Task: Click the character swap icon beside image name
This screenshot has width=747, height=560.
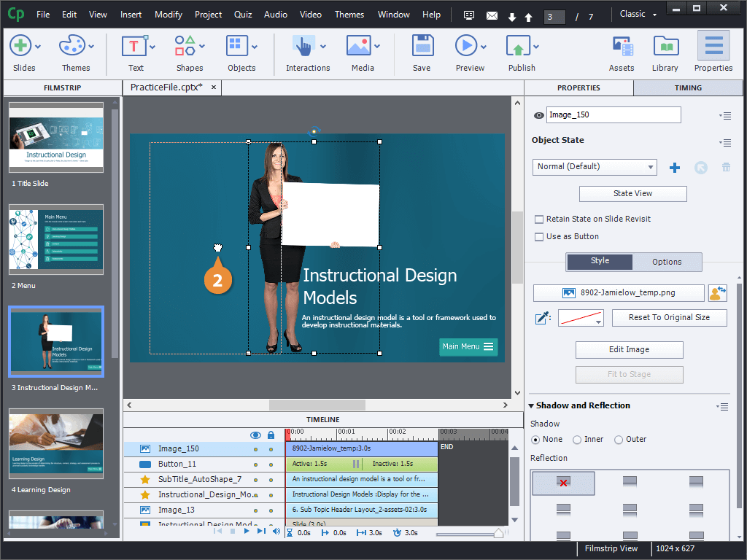Action: [x=718, y=293]
